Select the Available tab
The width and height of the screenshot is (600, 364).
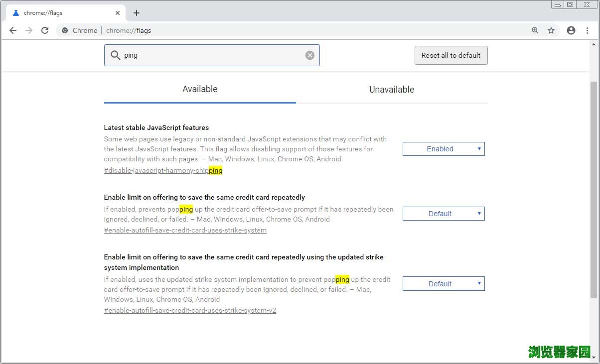coord(200,90)
